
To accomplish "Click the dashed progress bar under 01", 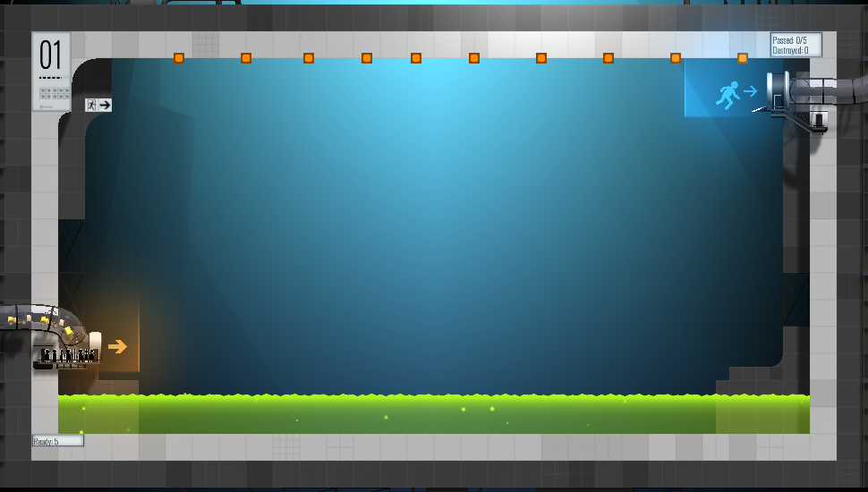I will (x=50, y=78).
